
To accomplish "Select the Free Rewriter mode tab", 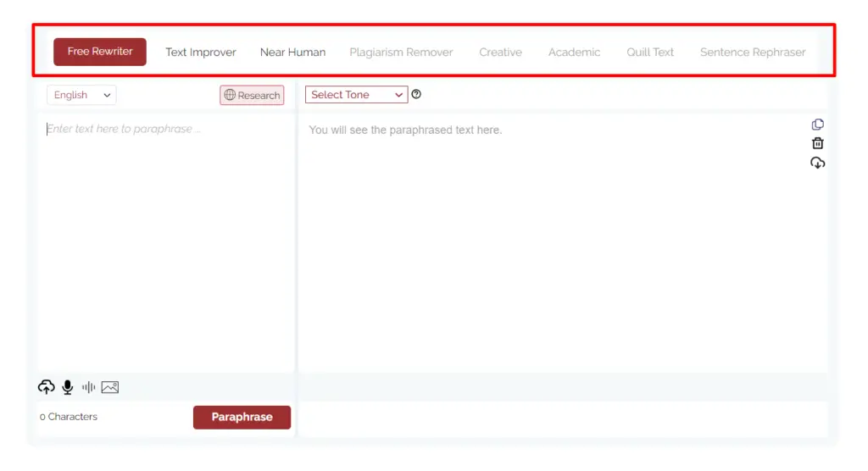I will [100, 52].
